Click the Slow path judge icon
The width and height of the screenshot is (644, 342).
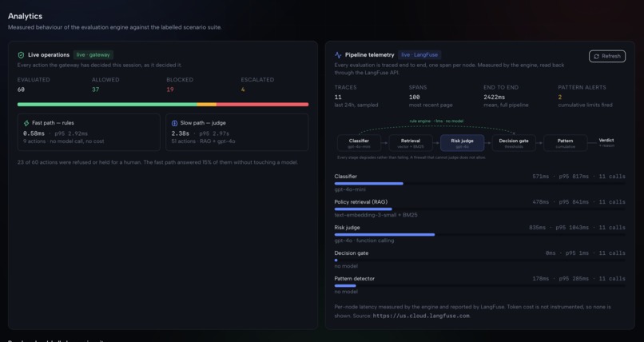pyautogui.click(x=174, y=123)
